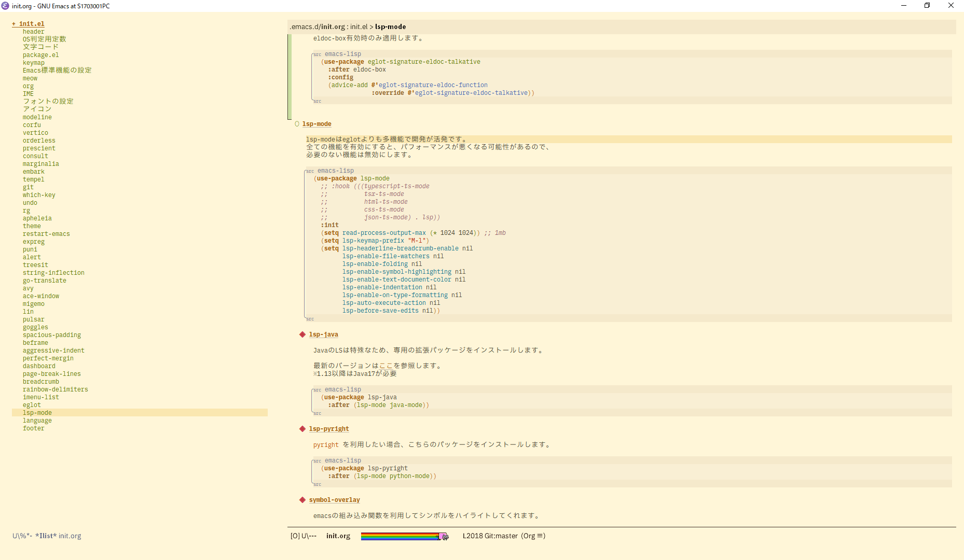Collapse the lsp-pyright heading
964x560 pixels.
302,429
